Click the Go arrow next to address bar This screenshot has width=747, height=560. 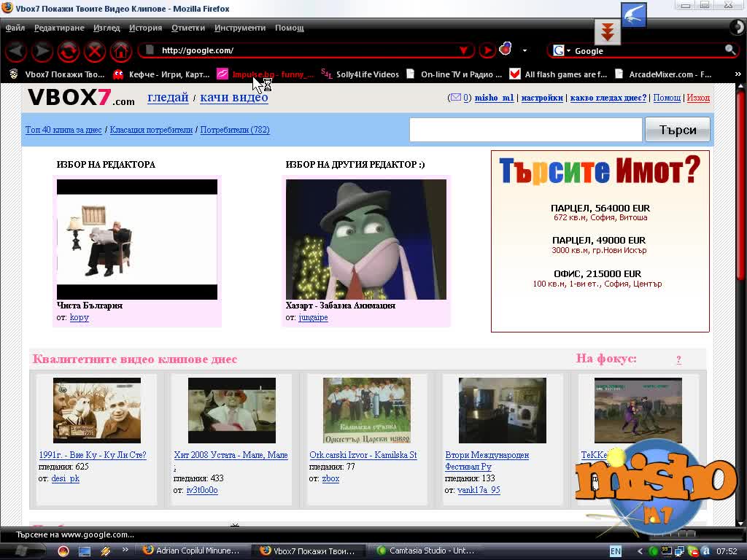pos(487,50)
